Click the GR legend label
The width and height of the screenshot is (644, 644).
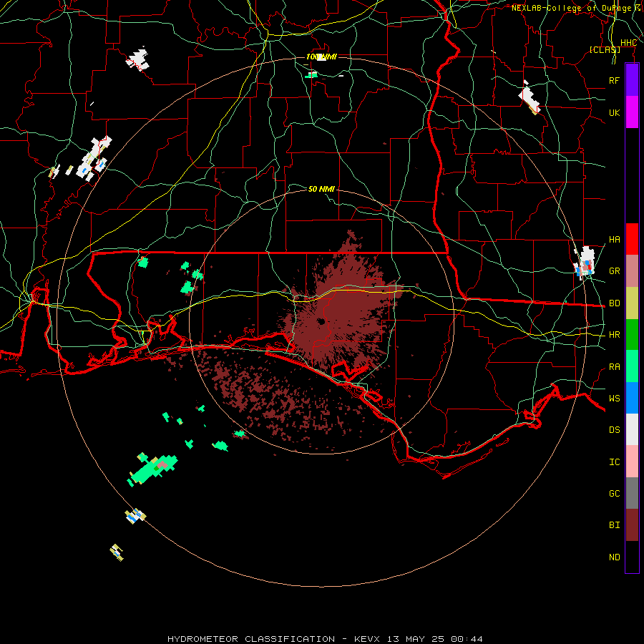tap(614, 271)
